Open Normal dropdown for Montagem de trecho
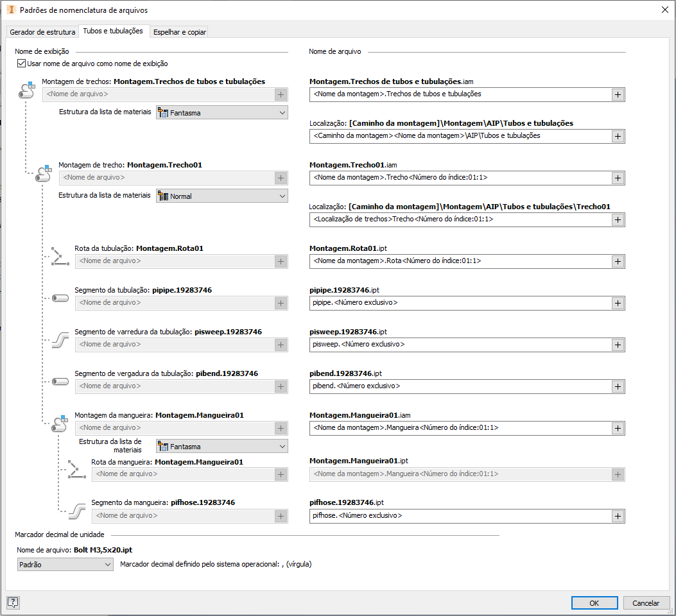 coord(221,196)
